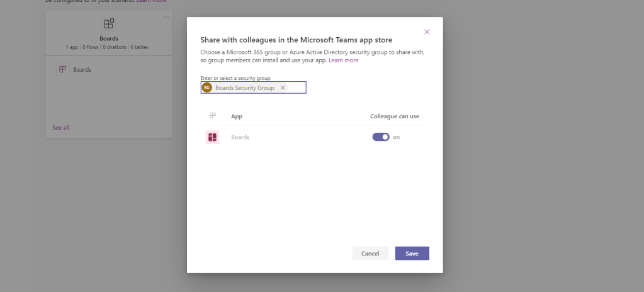Click the App column header

click(x=237, y=116)
